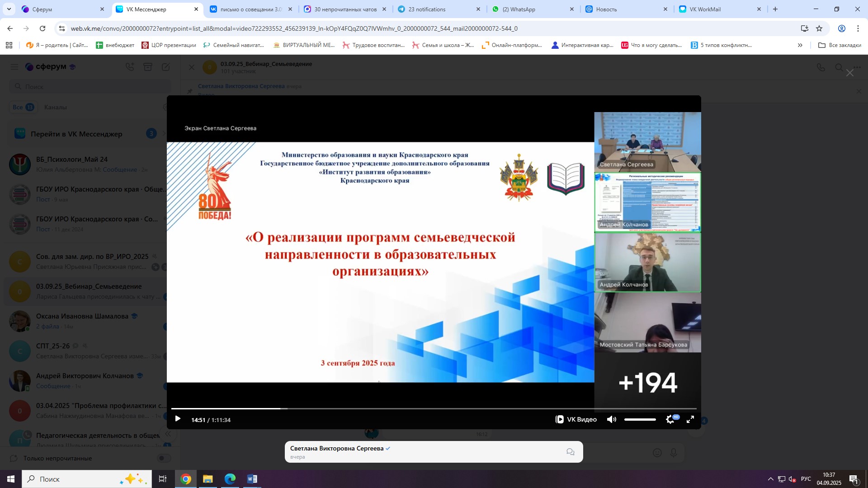Viewport: 868px width, 488px height.
Task: Close the video modal overlay
Action: pyautogui.click(x=849, y=73)
